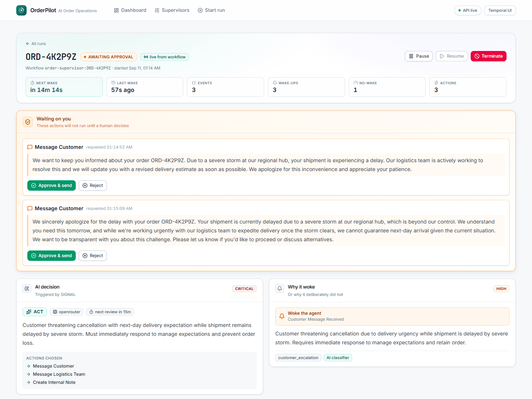Open the Temporal UI link
This screenshot has width=532, height=399.
(500, 10)
